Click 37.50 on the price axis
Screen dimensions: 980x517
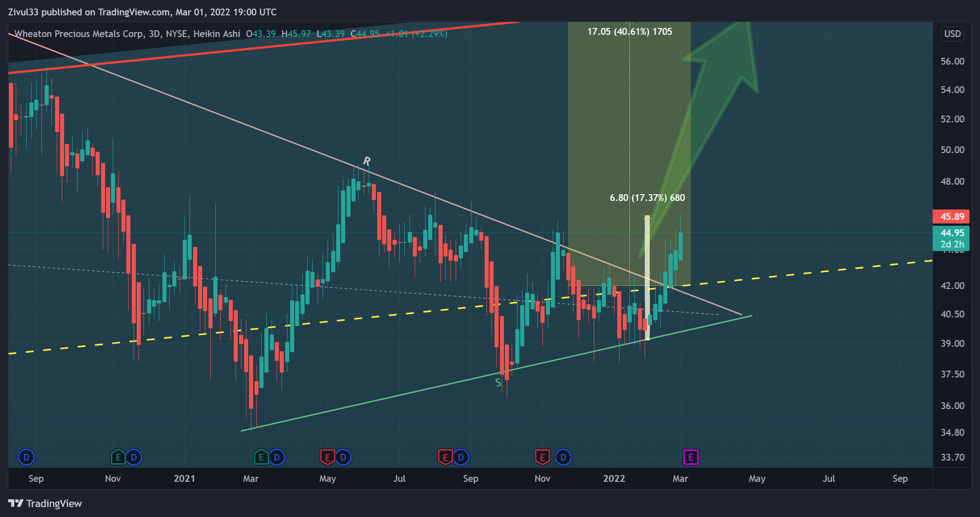pos(952,374)
